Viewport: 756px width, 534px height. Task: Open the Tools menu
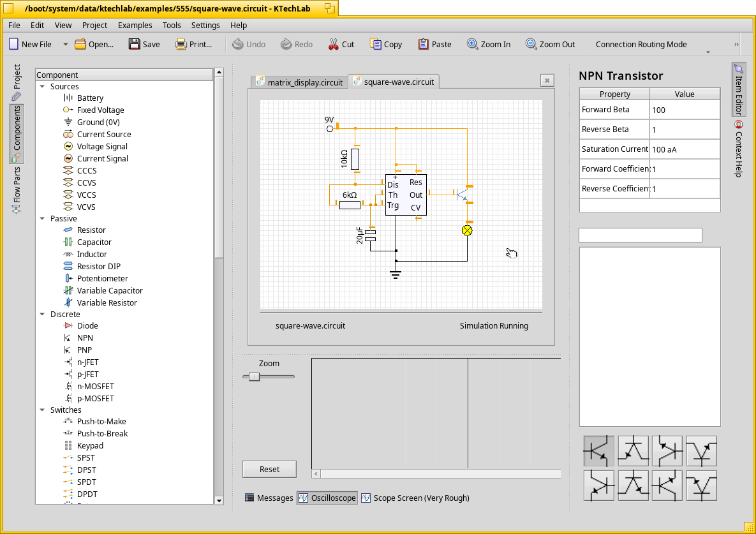pos(172,25)
